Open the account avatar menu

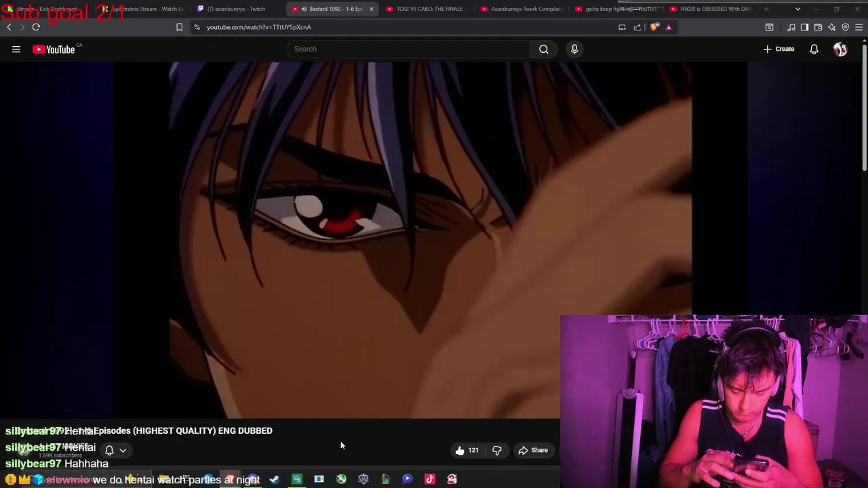(x=840, y=49)
